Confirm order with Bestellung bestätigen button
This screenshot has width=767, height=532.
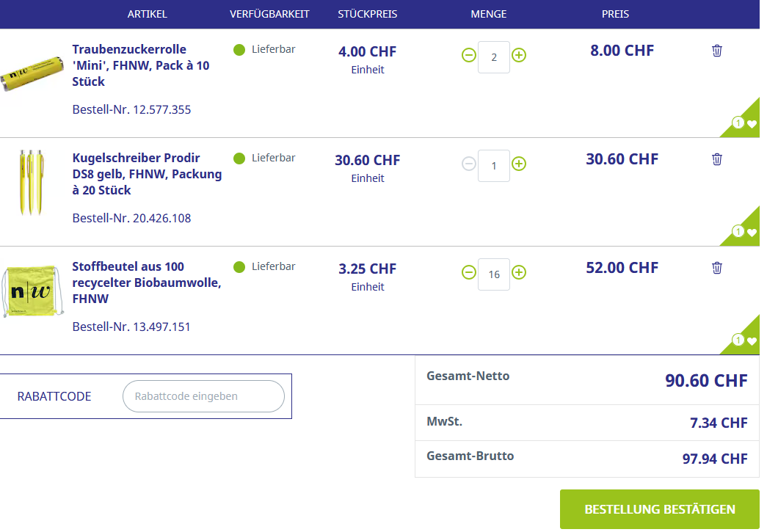click(x=659, y=509)
